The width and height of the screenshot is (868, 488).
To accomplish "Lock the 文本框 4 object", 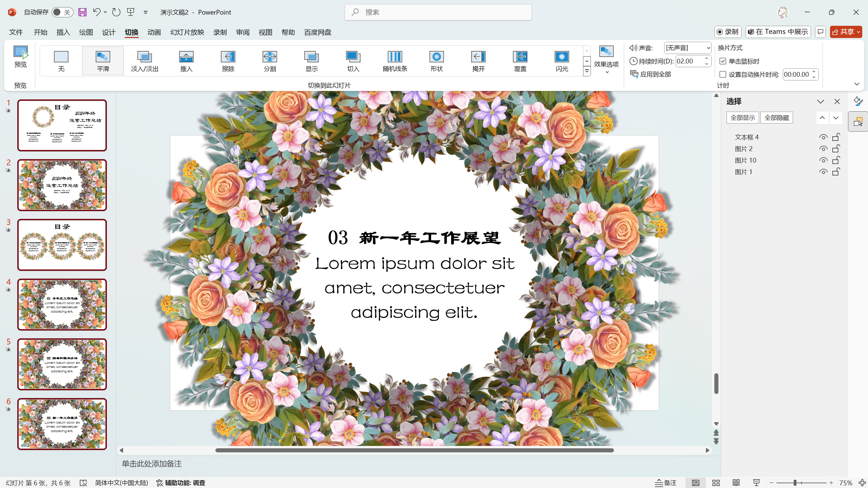I will (x=836, y=137).
